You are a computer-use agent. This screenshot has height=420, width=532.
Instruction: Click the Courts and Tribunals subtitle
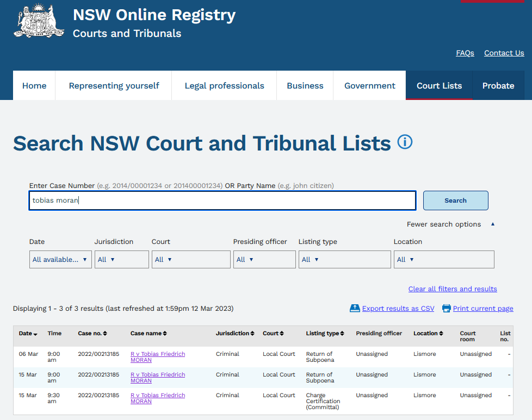tap(127, 33)
